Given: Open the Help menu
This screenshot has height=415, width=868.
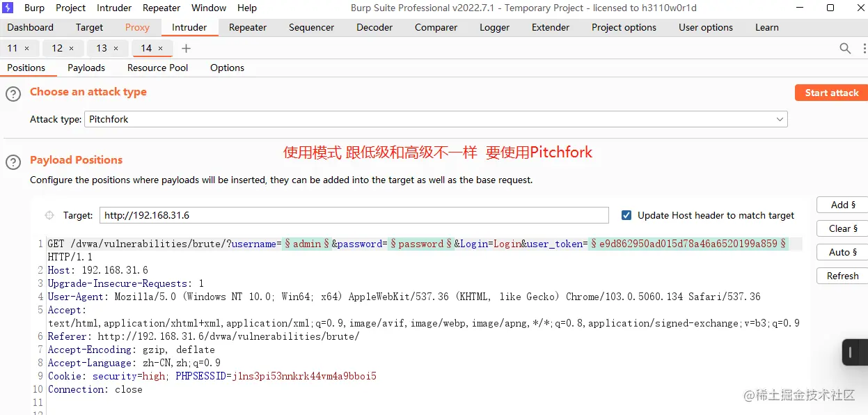Looking at the screenshot, I should (247, 8).
